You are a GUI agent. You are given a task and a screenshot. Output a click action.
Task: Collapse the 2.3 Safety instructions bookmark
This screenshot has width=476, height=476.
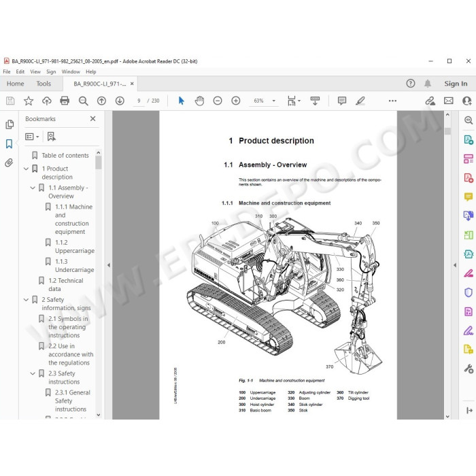33,374
